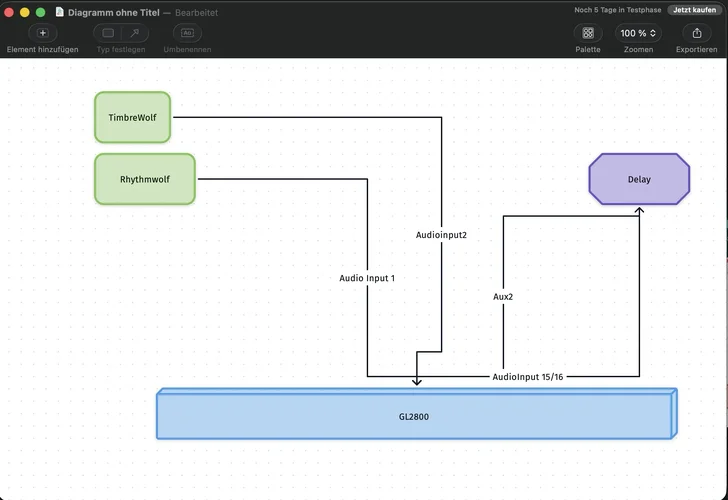Select the blue GL2800 block

pyautogui.click(x=413, y=416)
